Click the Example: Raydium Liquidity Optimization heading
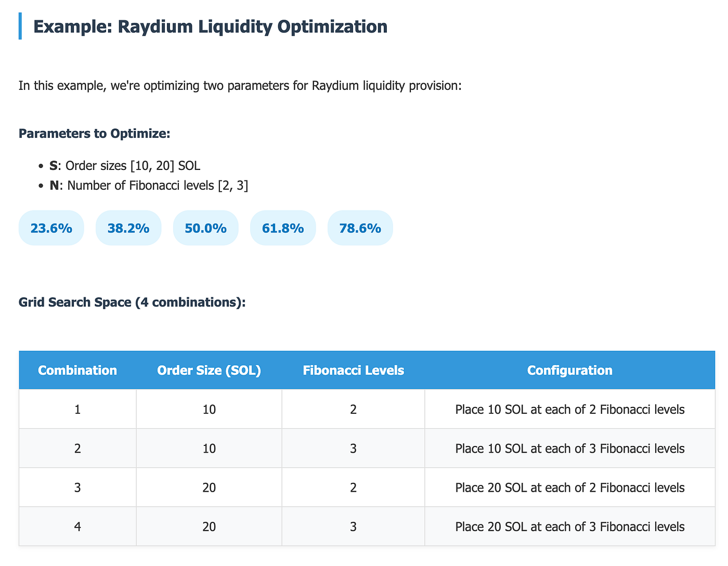Viewport: 728px width, 566px height. pos(210,27)
